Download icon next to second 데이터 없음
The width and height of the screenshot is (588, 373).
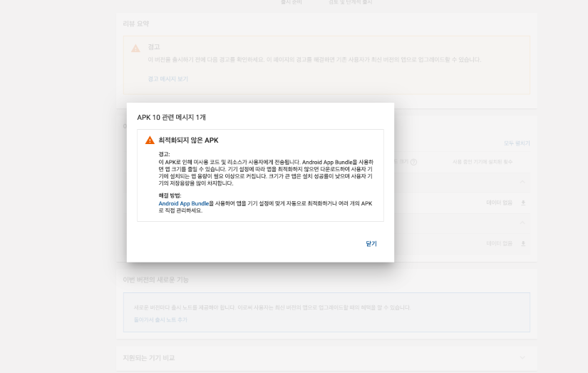click(x=523, y=243)
